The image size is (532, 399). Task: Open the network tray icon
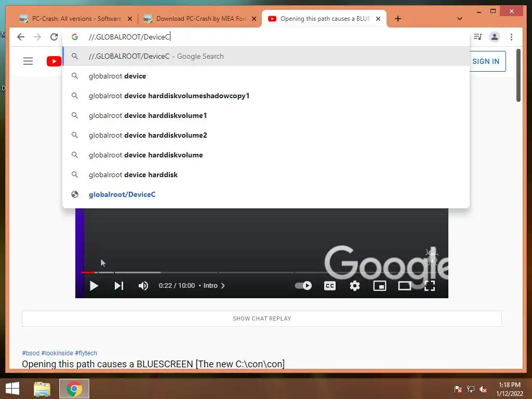coord(471,389)
